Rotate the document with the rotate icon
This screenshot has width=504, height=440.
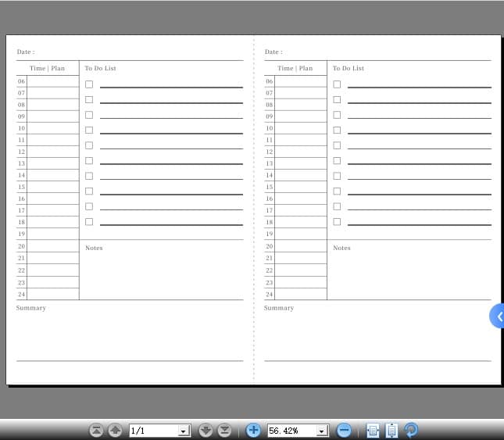[x=411, y=430]
